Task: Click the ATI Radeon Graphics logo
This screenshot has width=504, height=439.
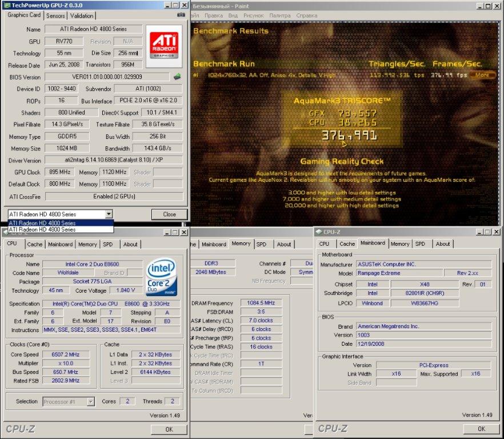Action: [x=164, y=46]
